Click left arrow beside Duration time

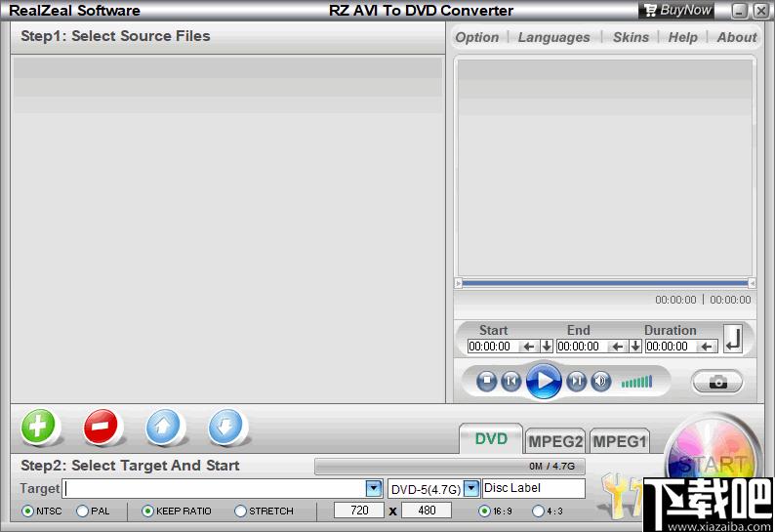pos(707,347)
